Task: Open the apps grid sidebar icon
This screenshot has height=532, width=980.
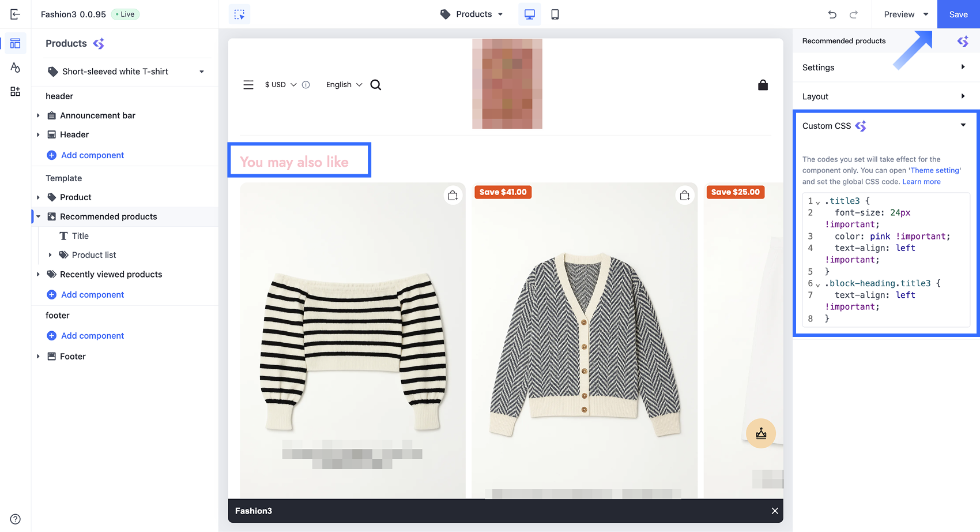Action: tap(16, 92)
